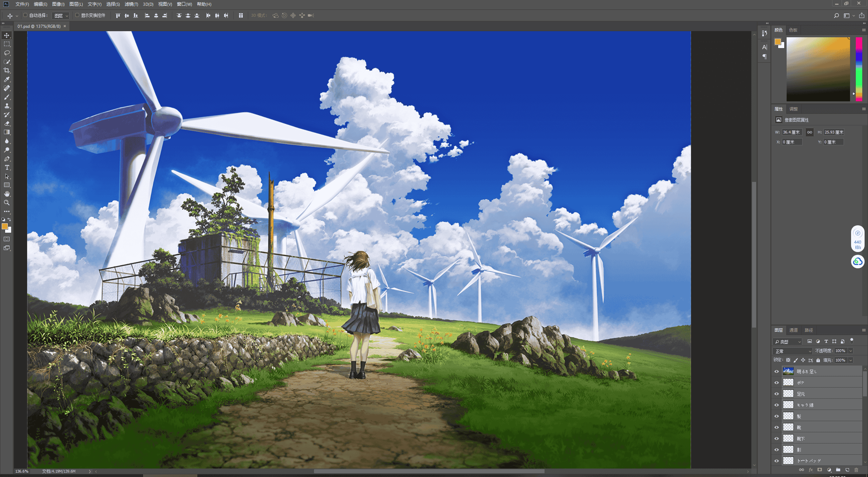The height and width of the screenshot is (477, 868).
Task: Select the Rectangle shape tool
Action: pyautogui.click(x=7, y=185)
